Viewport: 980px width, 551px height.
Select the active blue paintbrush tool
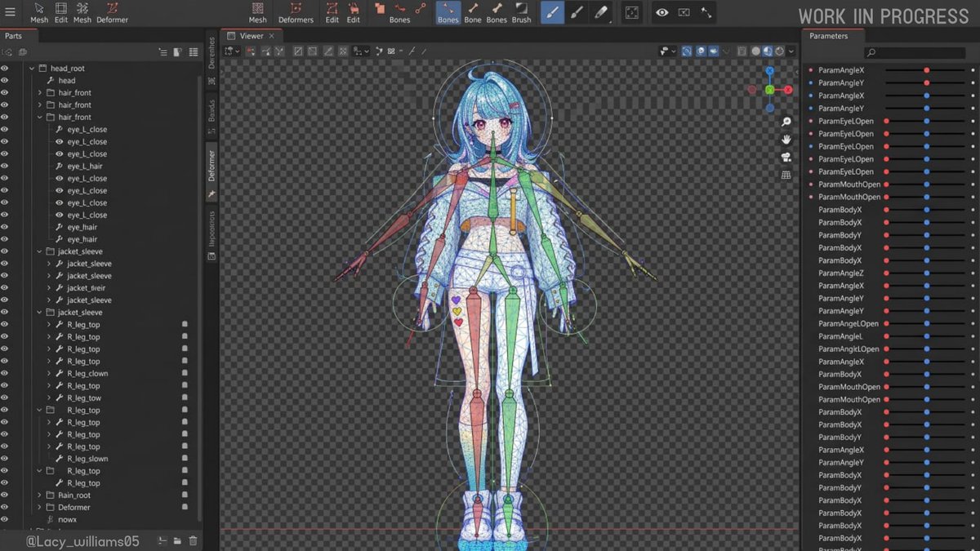click(x=552, y=12)
